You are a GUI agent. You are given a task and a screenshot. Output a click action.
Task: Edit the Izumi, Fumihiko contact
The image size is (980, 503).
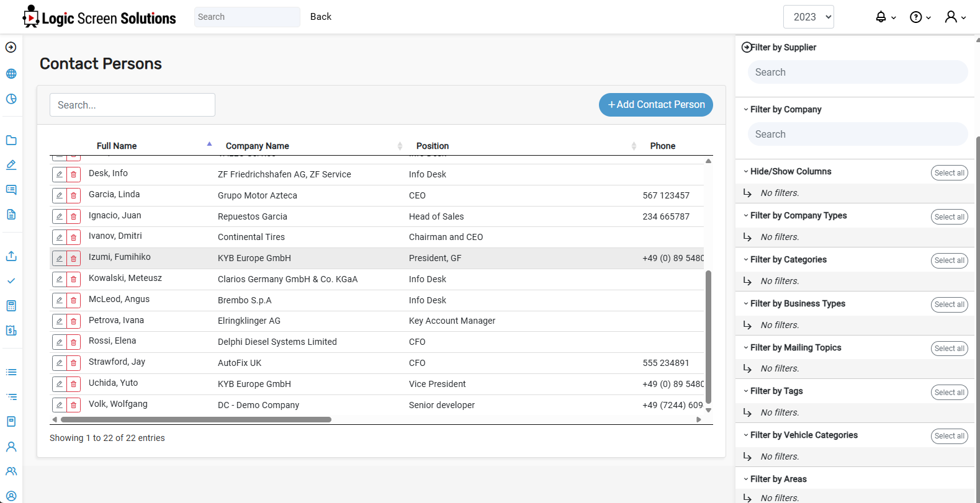click(60, 258)
